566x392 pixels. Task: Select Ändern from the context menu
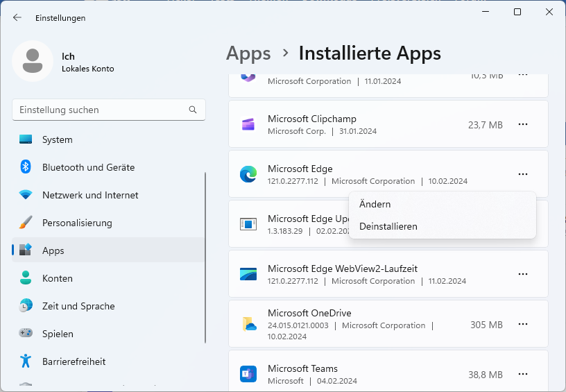[375, 205]
